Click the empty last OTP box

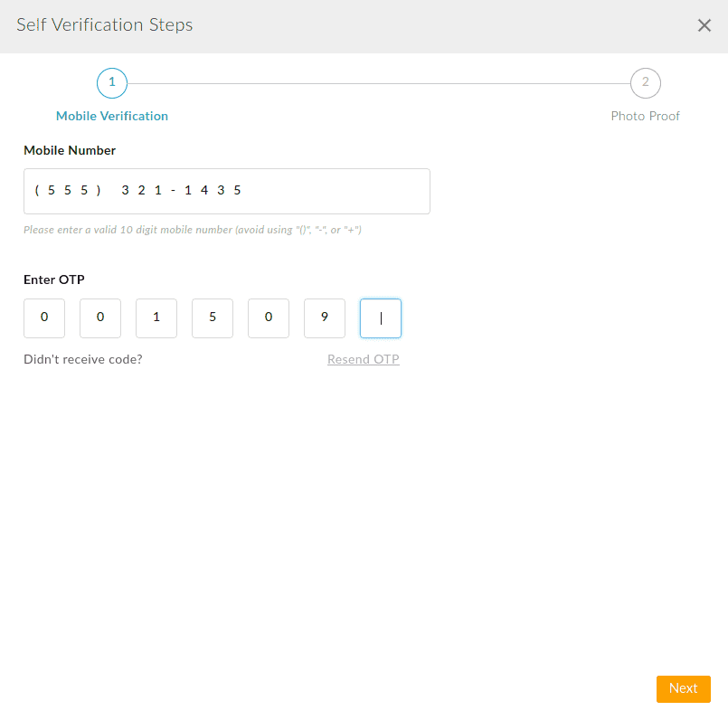380,317
